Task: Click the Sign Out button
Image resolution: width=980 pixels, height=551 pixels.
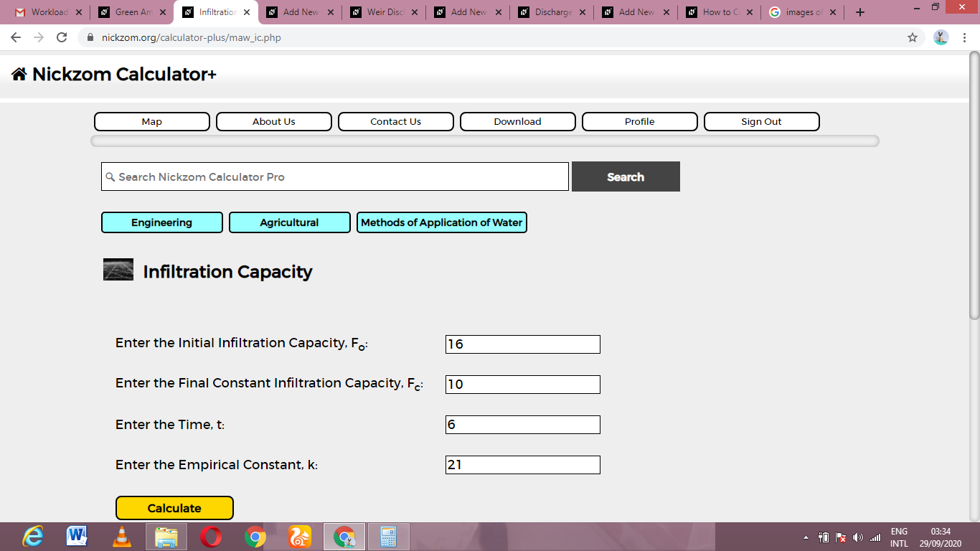Action: (x=762, y=121)
